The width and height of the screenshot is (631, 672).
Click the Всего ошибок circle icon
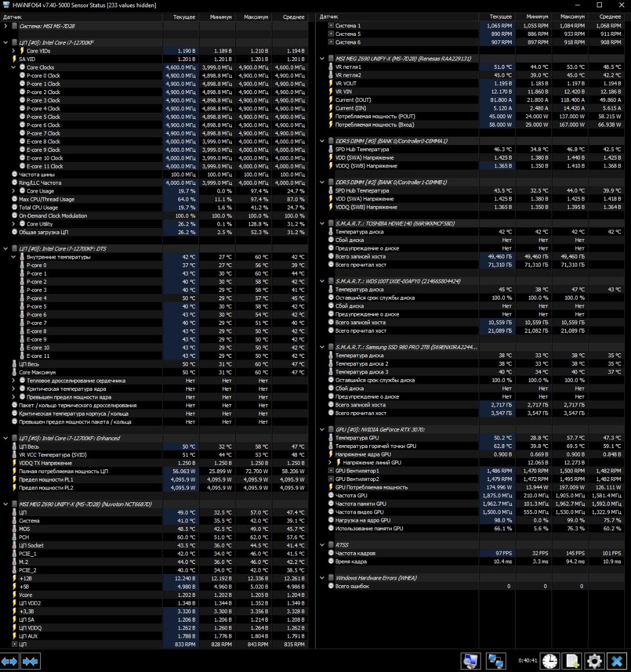click(x=331, y=586)
